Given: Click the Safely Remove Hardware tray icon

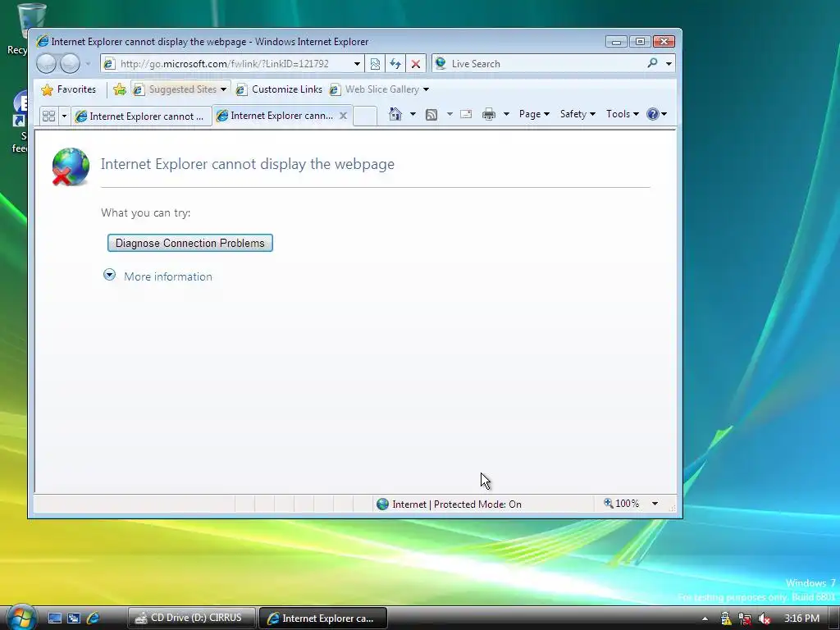Looking at the screenshot, I should click(726, 619).
